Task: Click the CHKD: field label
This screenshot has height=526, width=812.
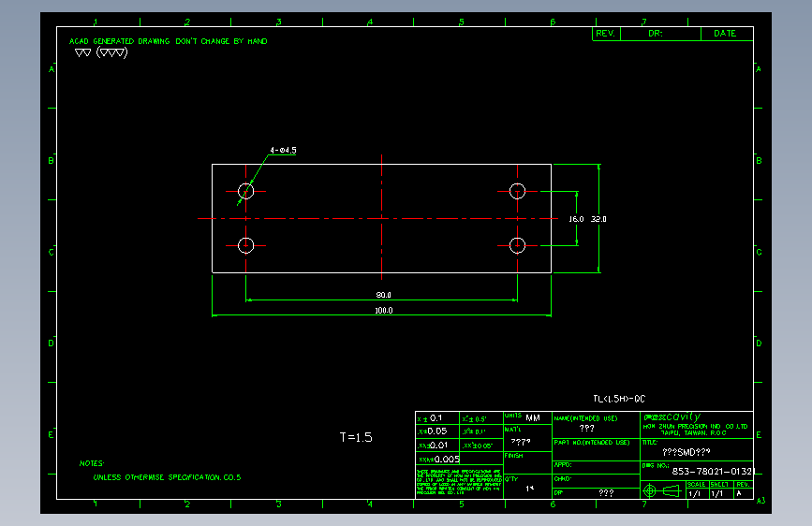Action: (x=562, y=479)
